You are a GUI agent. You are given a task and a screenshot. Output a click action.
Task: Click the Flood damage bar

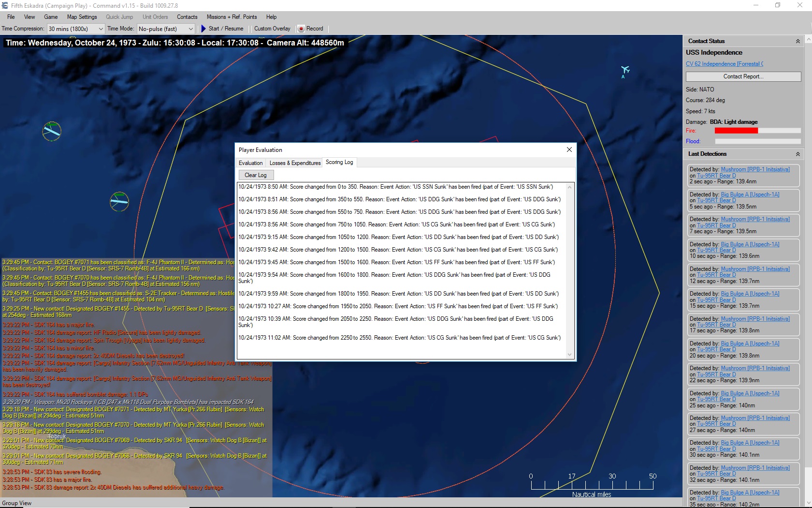758,141
